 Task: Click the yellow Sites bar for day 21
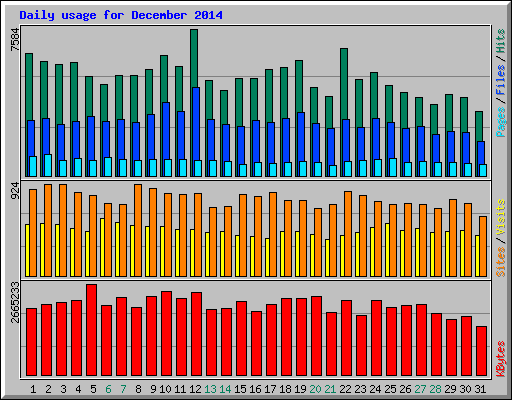coord(327,258)
